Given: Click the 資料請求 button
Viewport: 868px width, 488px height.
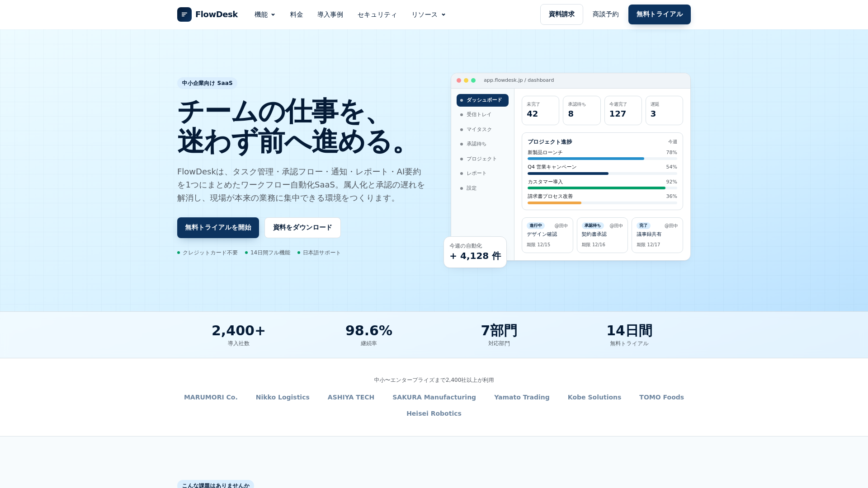Looking at the screenshot, I should [x=561, y=14].
